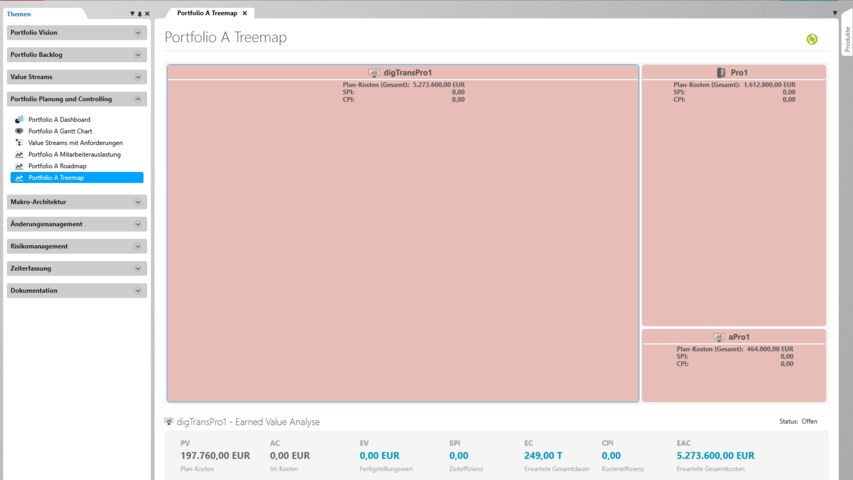Open the document tab list dropdown arrow
Viewport: 853px width, 480px height.
click(835, 13)
